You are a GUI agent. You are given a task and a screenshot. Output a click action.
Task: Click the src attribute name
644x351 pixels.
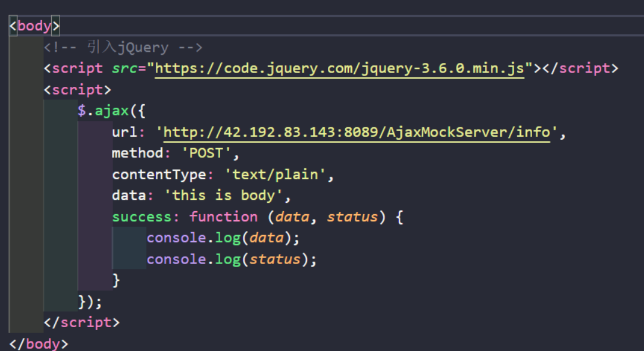(x=124, y=68)
